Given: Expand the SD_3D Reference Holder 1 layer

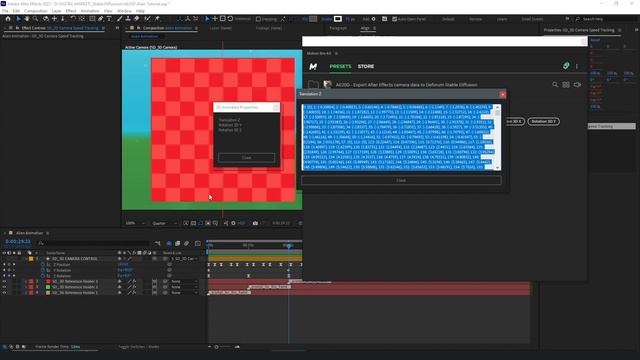Looking at the screenshot, I should click(26, 293).
